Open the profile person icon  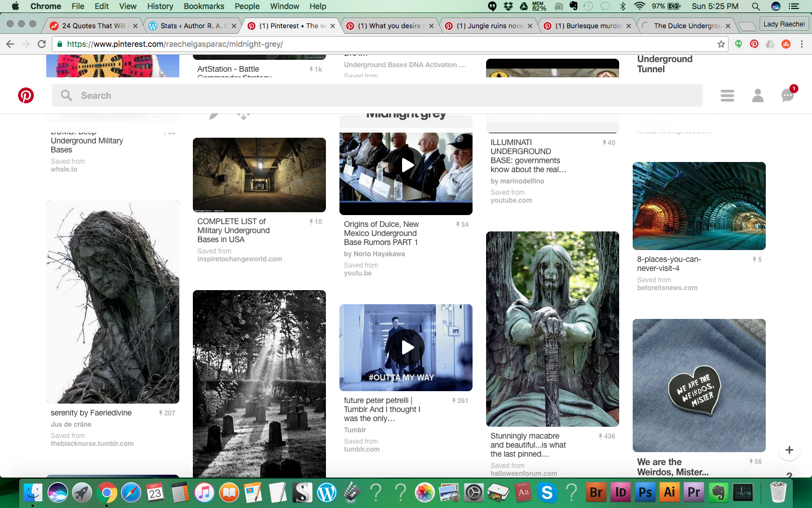(x=757, y=95)
